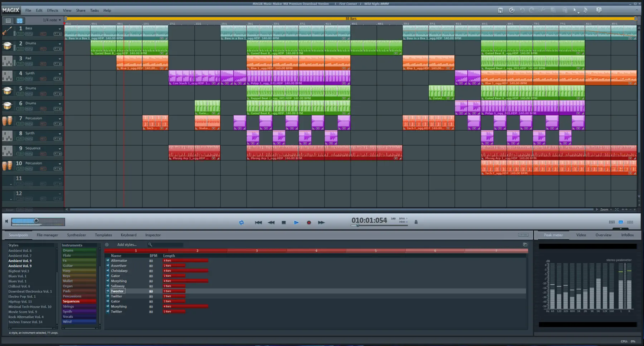The height and width of the screenshot is (346, 644).
Task: Mute track 2 Drums
Action: 29,49
